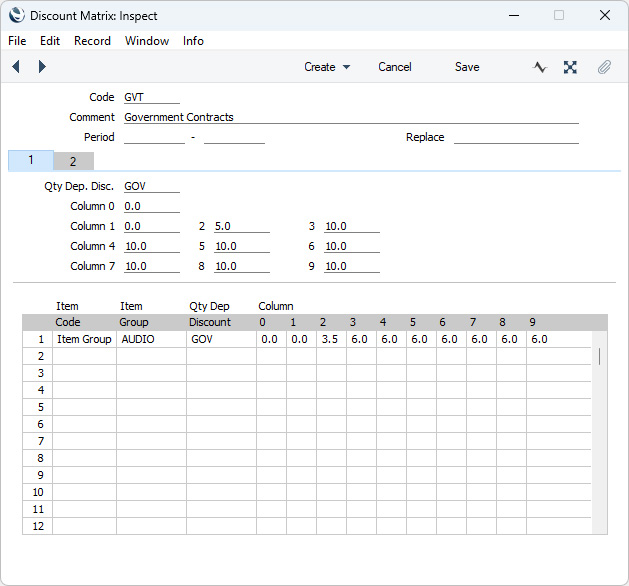
Task: Click header column 2 field 5.0
Action: [x=242, y=227]
